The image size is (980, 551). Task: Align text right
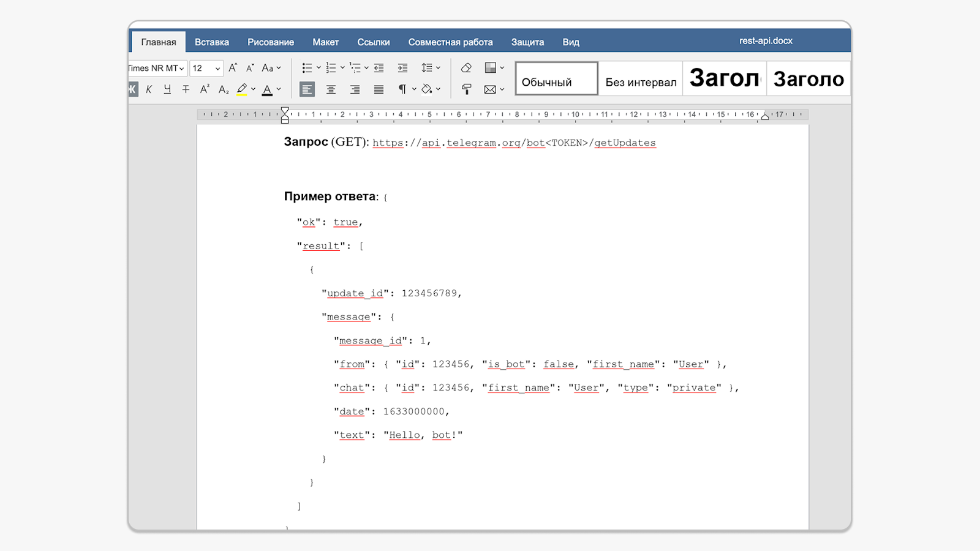click(x=355, y=89)
